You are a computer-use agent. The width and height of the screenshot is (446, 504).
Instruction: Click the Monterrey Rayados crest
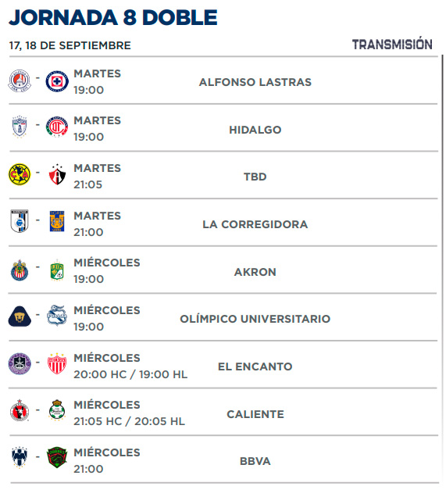pos(20,457)
